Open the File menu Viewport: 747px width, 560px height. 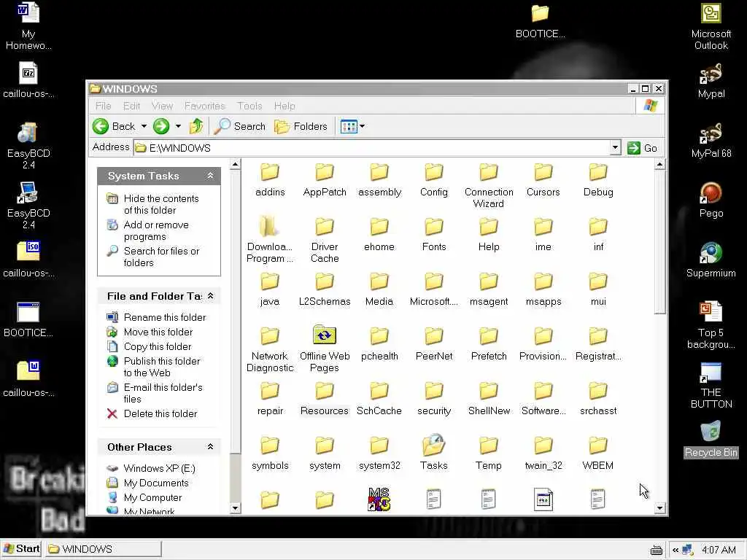[x=103, y=106]
